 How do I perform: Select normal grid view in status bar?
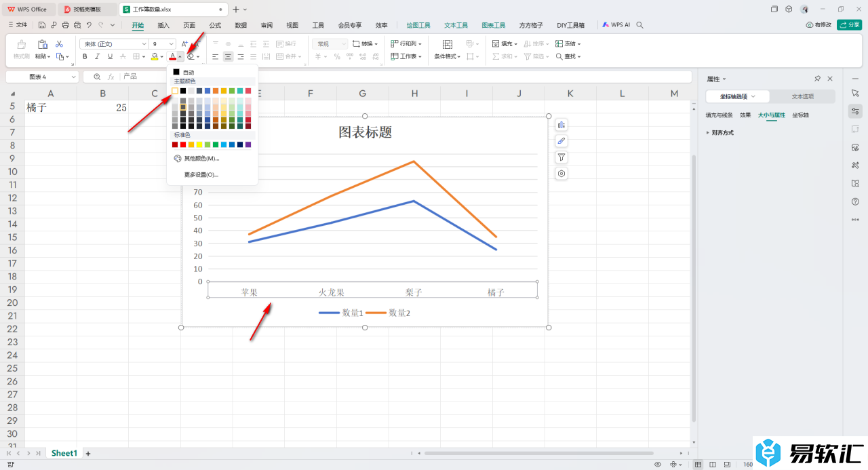click(x=698, y=465)
